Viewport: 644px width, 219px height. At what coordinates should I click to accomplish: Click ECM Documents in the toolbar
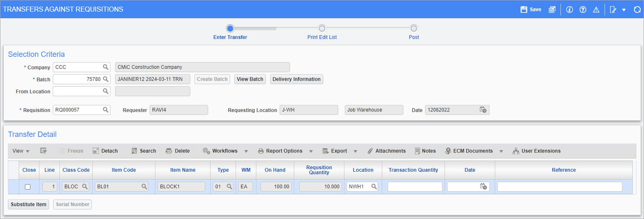point(469,151)
